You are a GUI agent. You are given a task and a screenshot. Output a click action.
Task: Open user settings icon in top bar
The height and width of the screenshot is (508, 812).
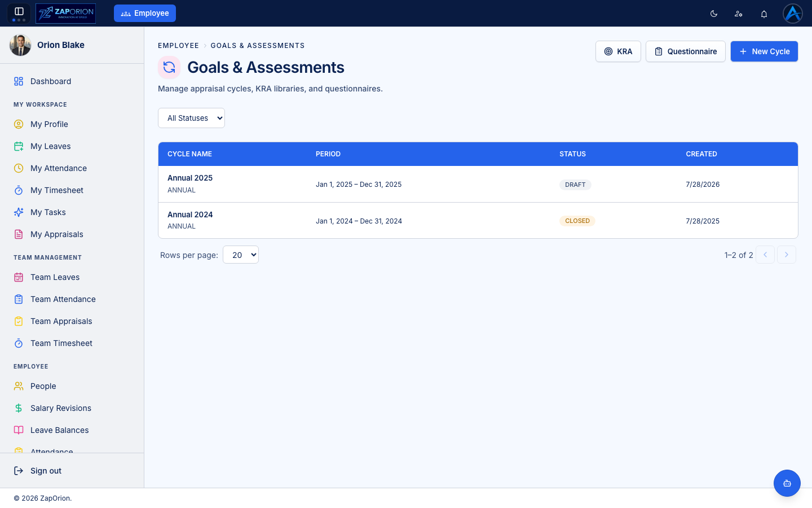(739, 14)
